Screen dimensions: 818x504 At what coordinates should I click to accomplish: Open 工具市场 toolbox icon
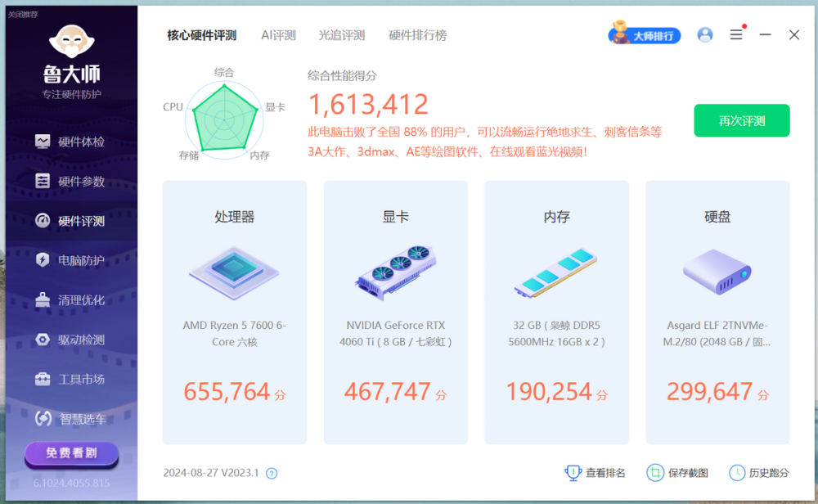(43, 379)
